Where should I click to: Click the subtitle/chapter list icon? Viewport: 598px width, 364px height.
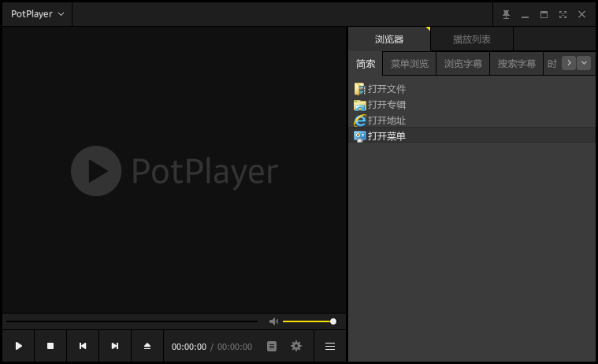point(272,346)
